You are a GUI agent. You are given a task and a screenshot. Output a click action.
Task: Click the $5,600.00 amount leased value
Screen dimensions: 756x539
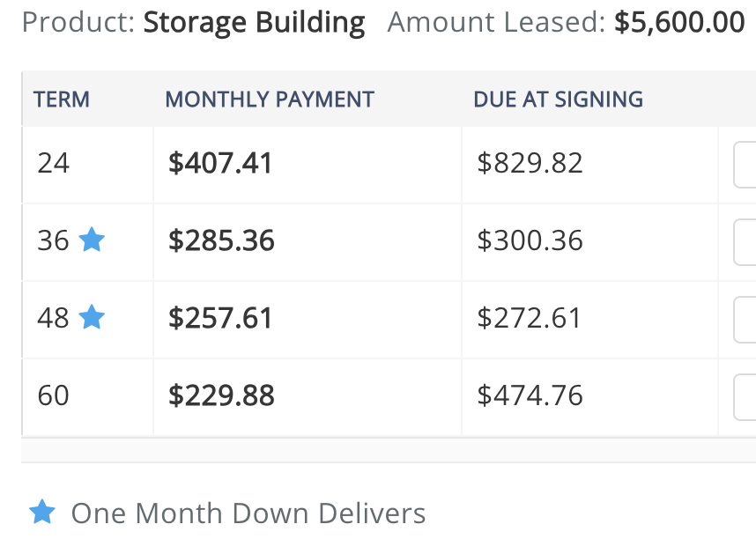[679, 22]
